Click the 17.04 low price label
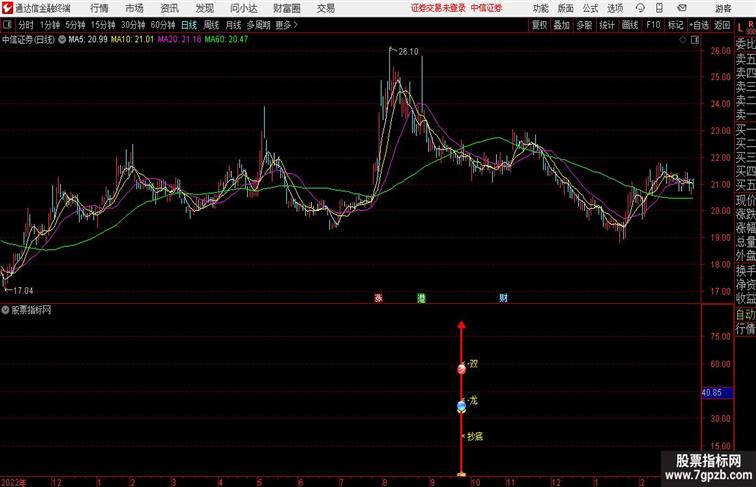 [23, 291]
